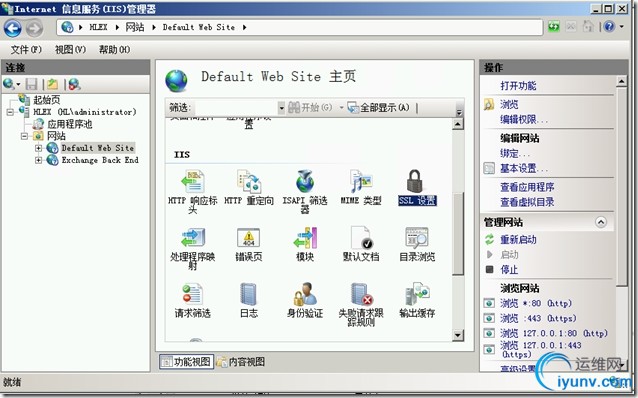Open the grouping dropdown at filter bar end
The image size is (638, 398).
(x=459, y=112)
